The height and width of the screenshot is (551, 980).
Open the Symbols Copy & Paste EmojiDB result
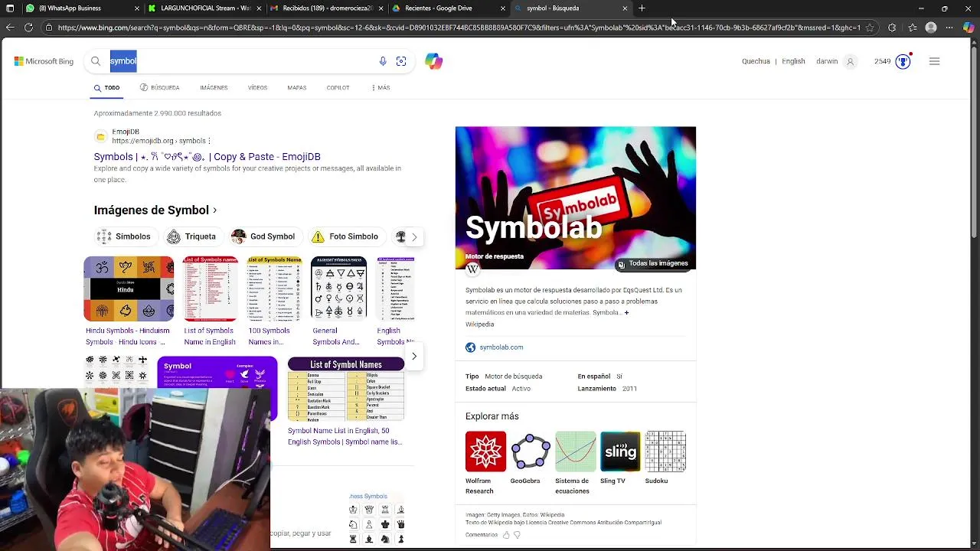[207, 157]
